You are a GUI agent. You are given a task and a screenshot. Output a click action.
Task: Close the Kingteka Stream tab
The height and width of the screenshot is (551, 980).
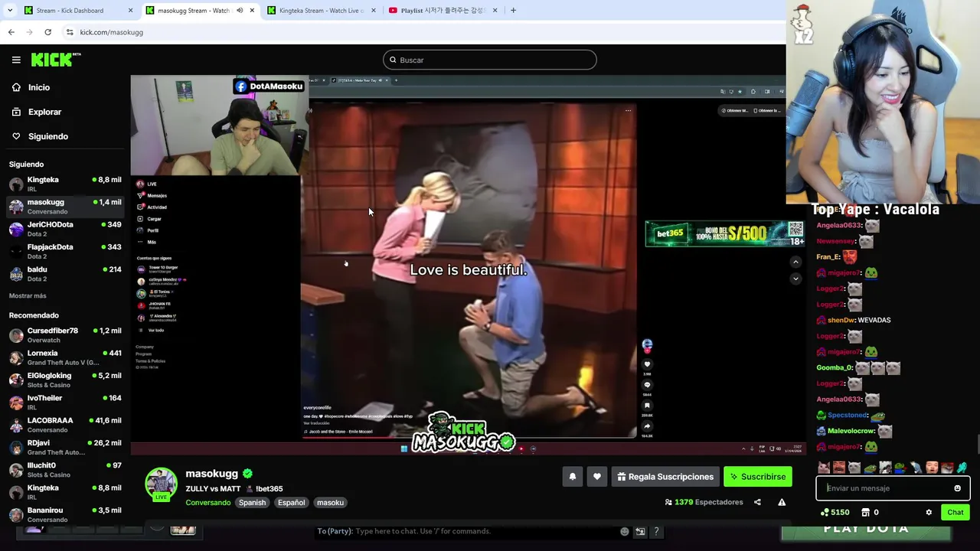point(374,11)
